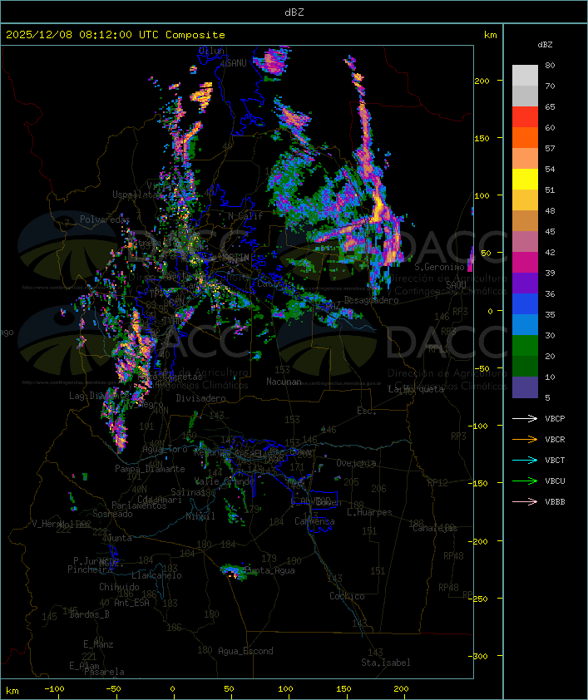Click the L.Huarpes map label
This screenshot has width=588, height=700.
369,512
